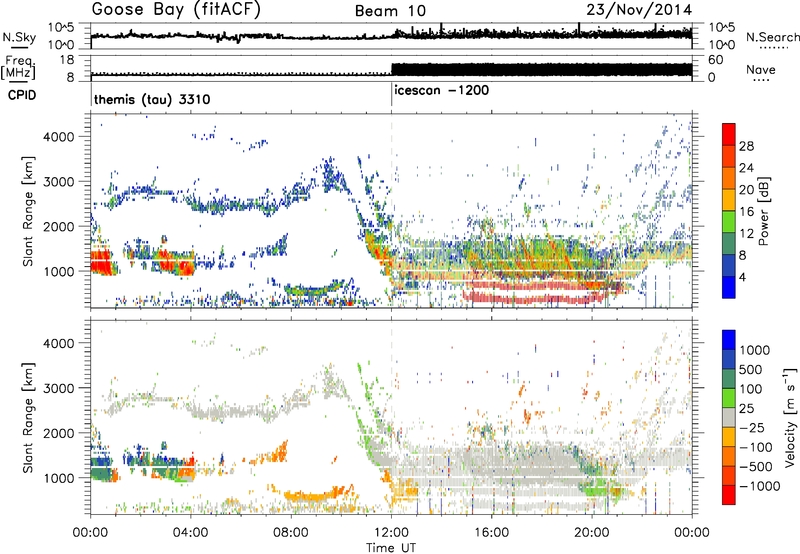Click the 'N.Sky' axis label
This screenshot has width=800, height=554.
coord(19,37)
